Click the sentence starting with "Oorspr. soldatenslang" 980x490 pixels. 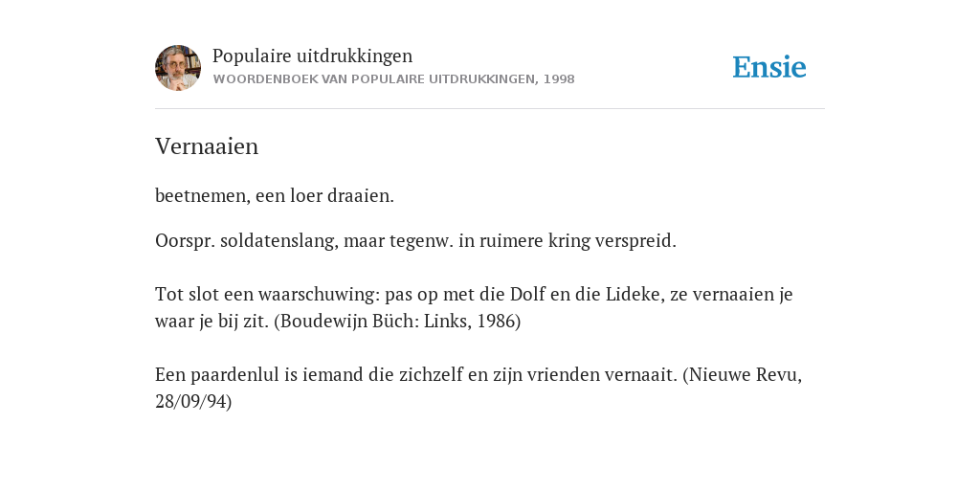[415, 240]
